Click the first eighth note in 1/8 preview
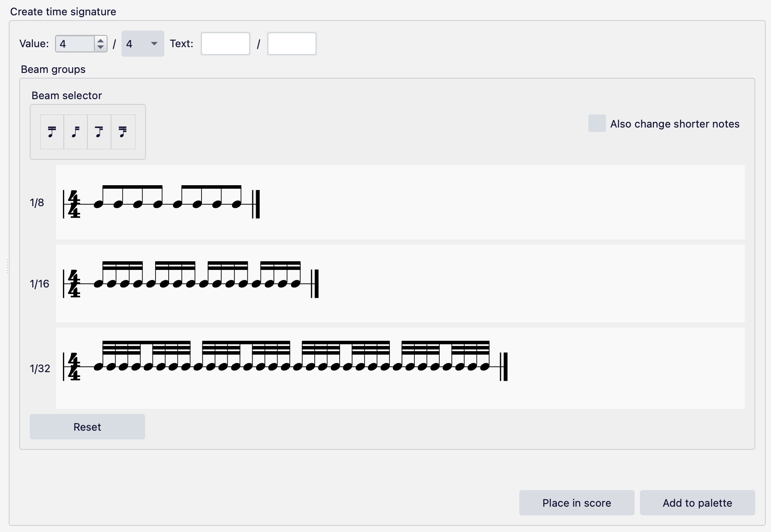The width and height of the screenshot is (771, 532). tap(98, 204)
